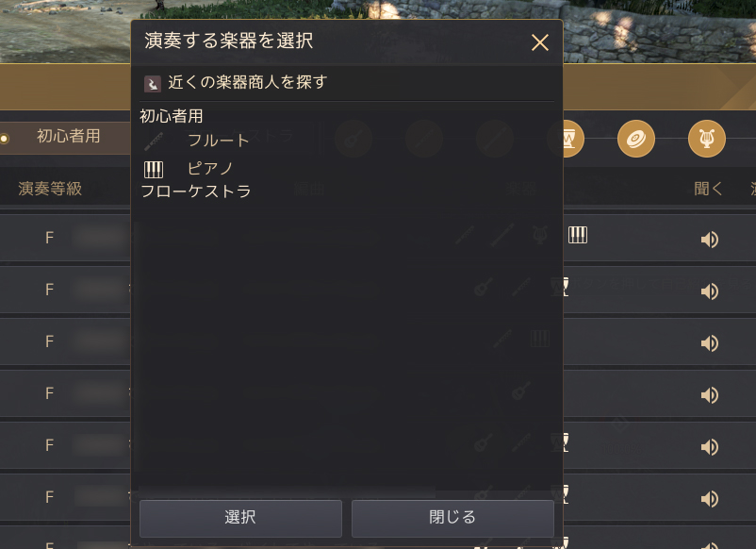Play preview with first row speaker icon
Viewport: 756px width, 549px height.
709,240
